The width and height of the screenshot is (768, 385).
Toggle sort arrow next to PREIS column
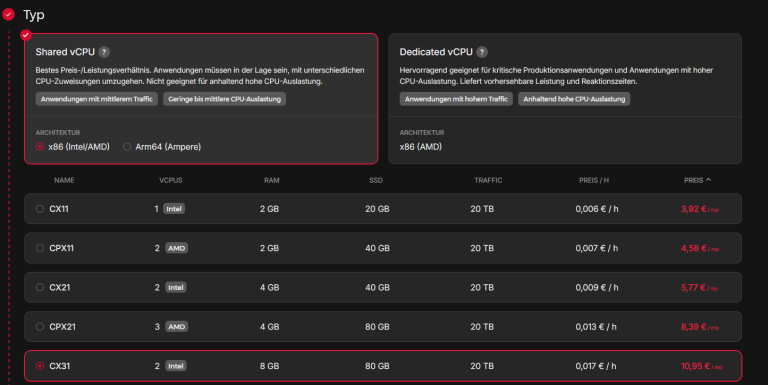click(708, 180)
